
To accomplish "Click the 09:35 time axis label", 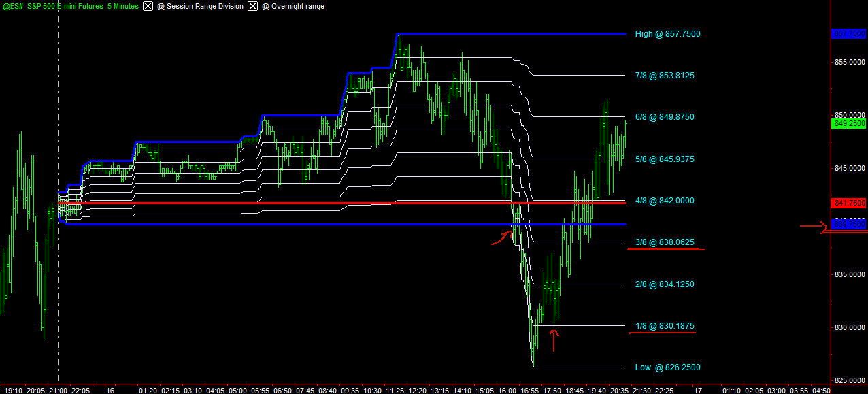I will pyautogui.click(x=350, y=391).
